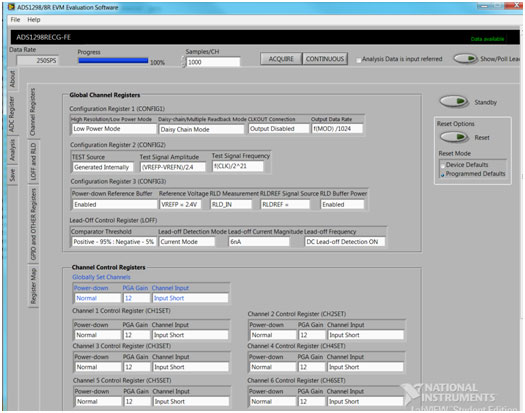The height and width of the screenshot is (413, 525).
Task: Toggle the Reset switch
Action: click(x=453, y=137)
